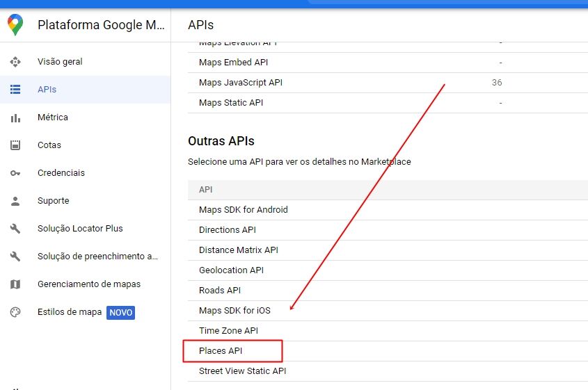Select the APIs sidebar menu item

[85, 90]
